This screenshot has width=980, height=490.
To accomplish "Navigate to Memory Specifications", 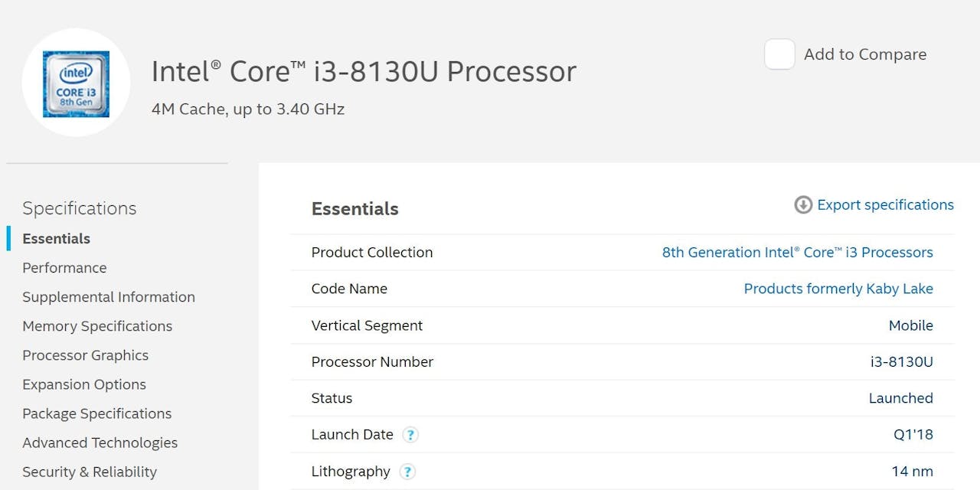I will tap(97, 326).
